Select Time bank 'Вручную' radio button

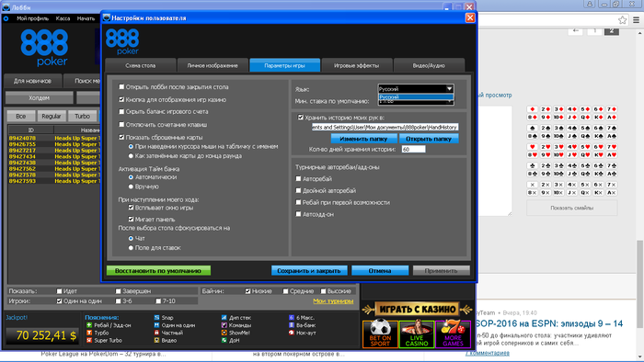131,187
